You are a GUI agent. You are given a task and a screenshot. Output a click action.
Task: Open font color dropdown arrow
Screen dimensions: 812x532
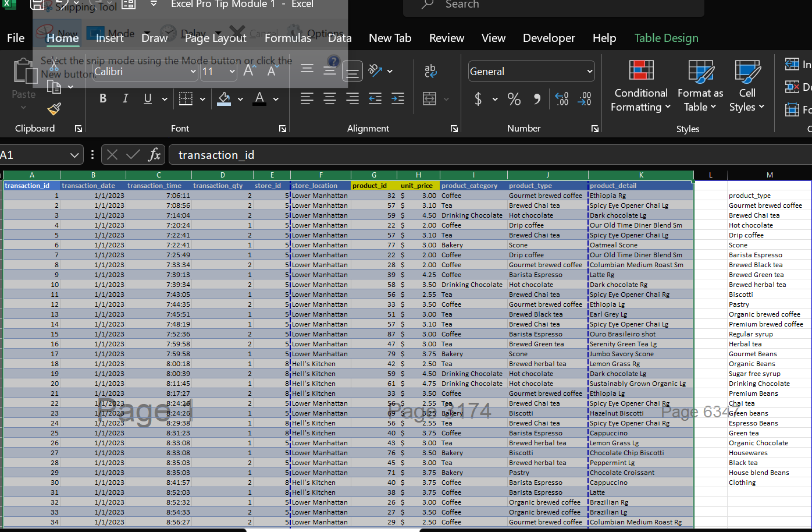(x=276, y=99)
